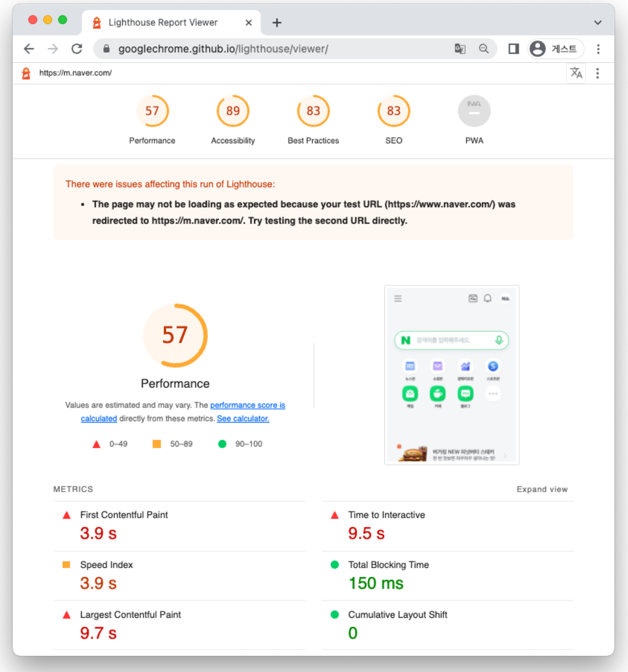The height and width of the screenshot is (672, 628).
Task: Click the large Performance 57 gauge
Action: click(175, 336)
